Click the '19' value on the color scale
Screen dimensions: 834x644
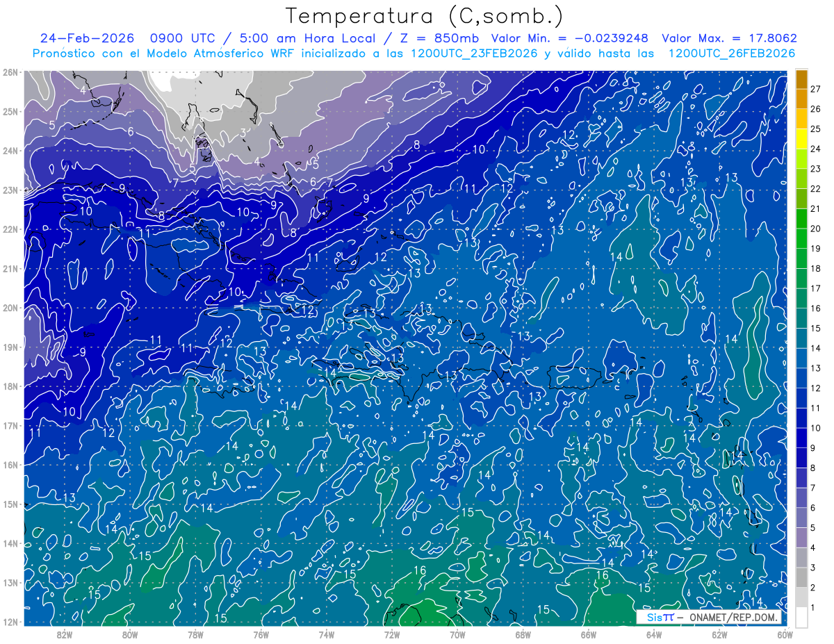[816, 249]
